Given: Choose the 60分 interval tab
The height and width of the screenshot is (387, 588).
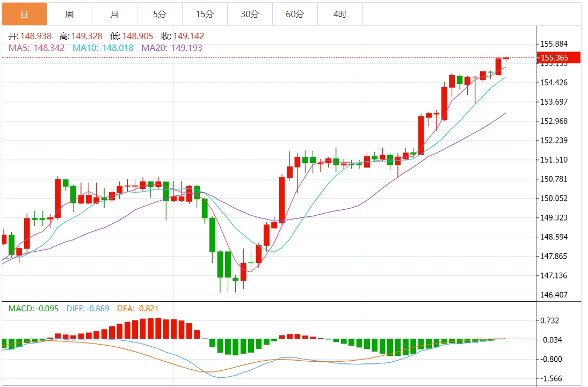Looking at the screenshot, I should pyautogui.click(x=295, y=14).
